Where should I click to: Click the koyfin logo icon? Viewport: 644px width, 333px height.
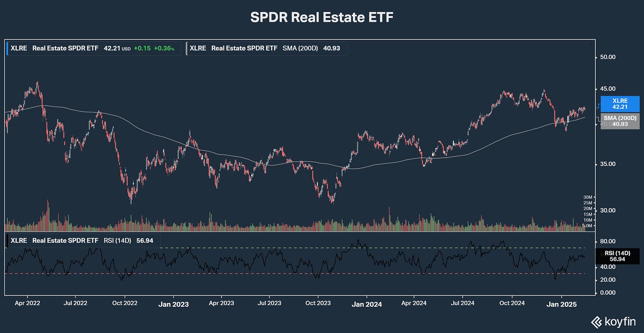click(x=596, y=321)
